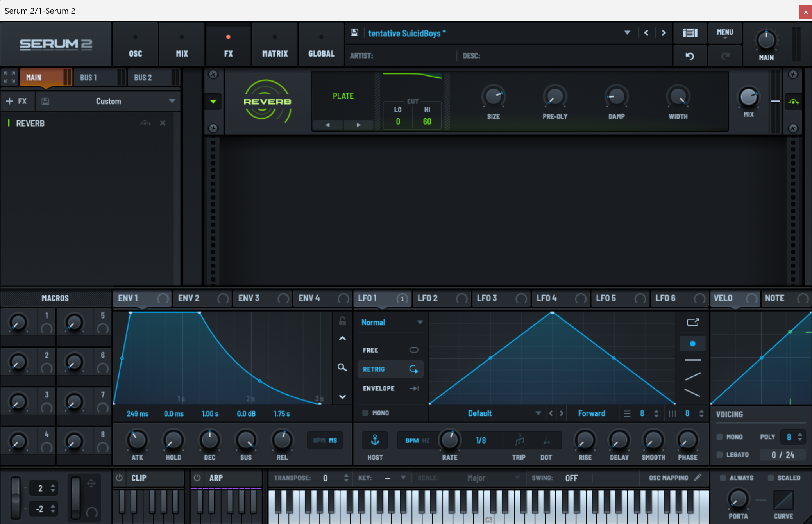The image size is (812, 524).
Task: Click the undo arrow icon
Action: [690, 56]
